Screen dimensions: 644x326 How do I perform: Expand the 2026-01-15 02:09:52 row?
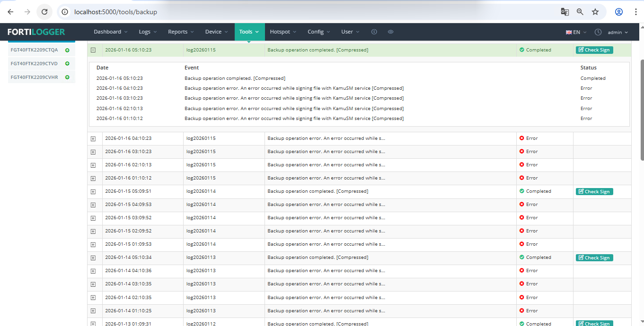pyautogui.click(x=93, y=231)
